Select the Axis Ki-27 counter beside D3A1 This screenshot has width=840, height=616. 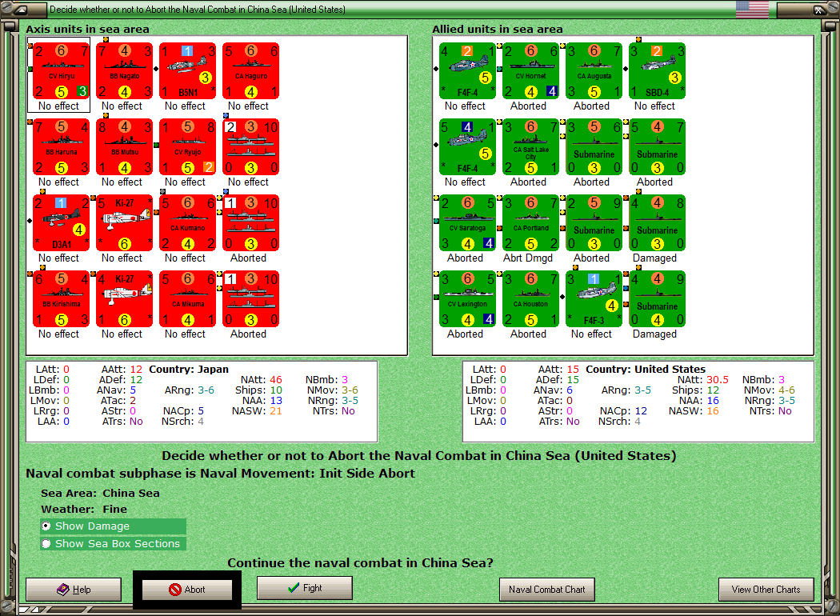[x=125, y=223]
